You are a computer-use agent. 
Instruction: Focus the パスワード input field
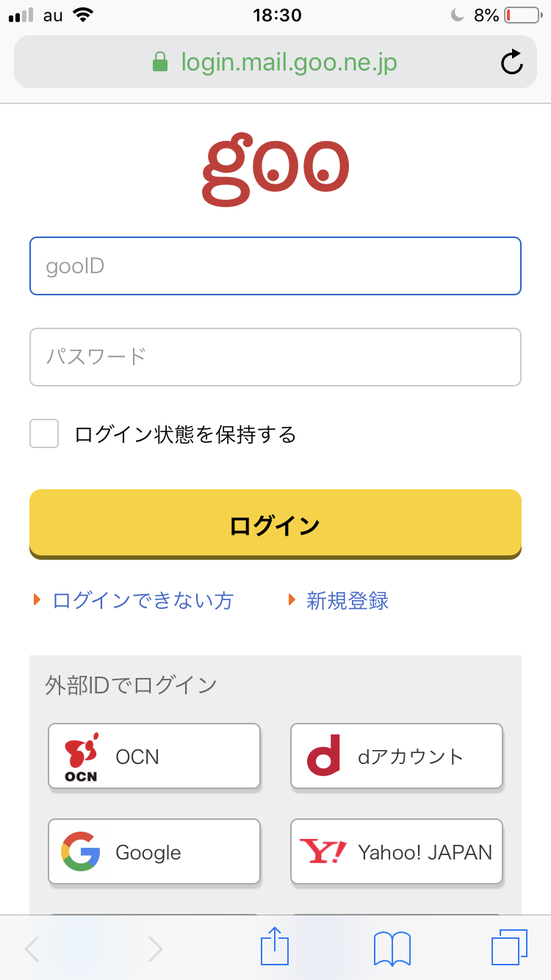point(275,357)
